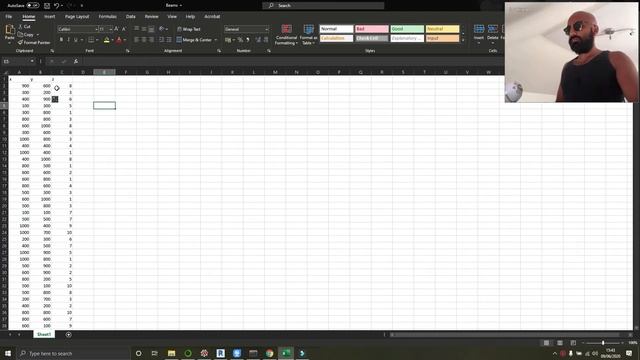
Task: Click Merge & Center button
Action: [x=194, y=40]
